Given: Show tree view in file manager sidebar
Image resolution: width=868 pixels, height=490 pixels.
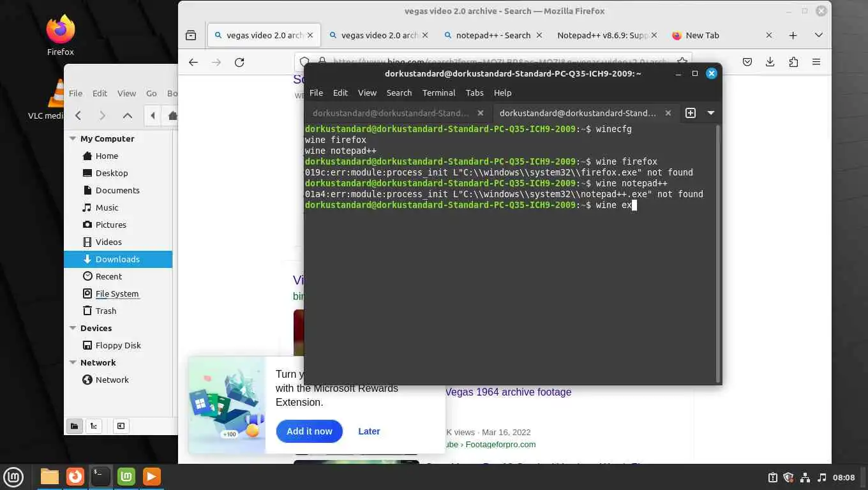Looking at the screenshot, I should (x=94, y=426).
